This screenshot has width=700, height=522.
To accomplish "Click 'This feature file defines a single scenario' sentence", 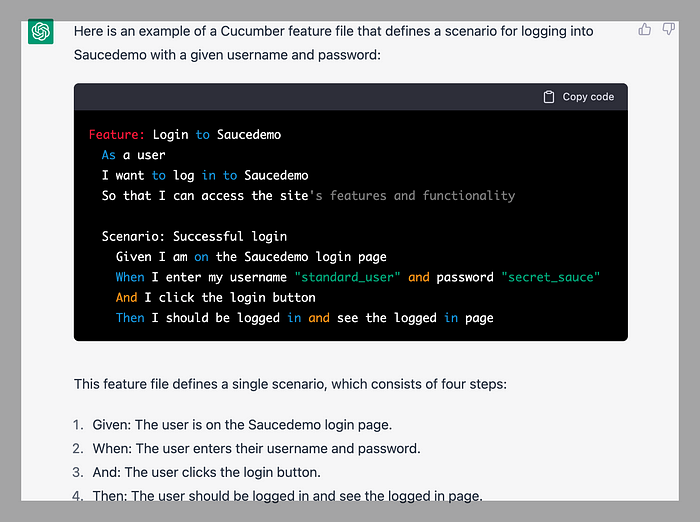I will click(290, 384).
